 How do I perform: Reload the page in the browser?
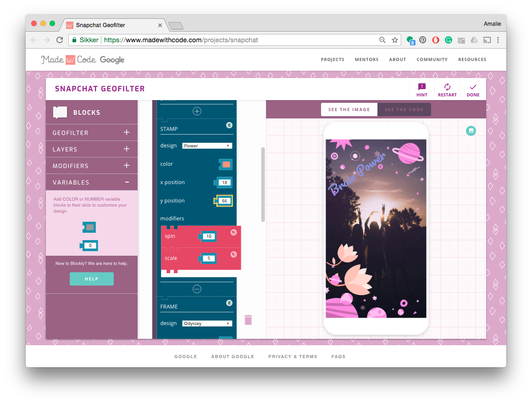pyautogui.click(x=60, y=40)
